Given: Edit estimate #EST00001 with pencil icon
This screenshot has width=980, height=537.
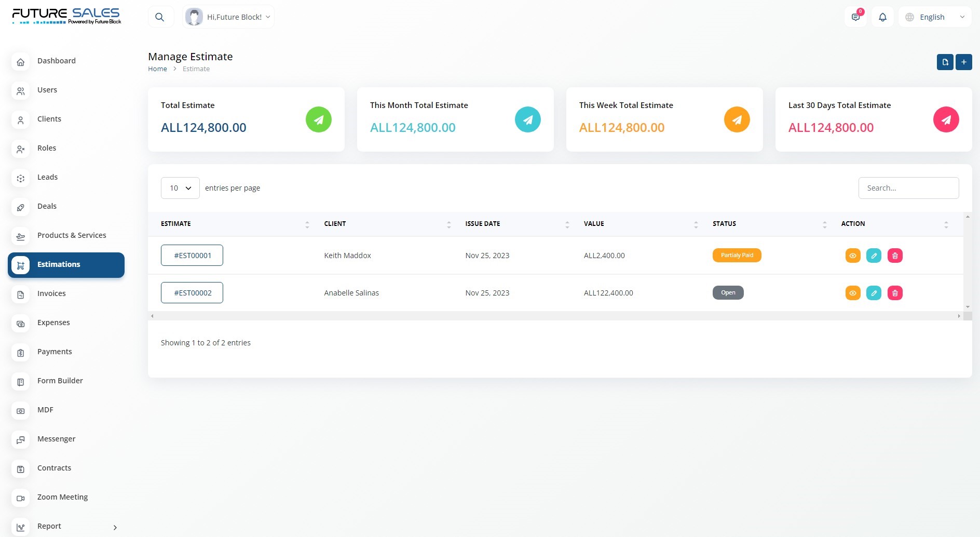Looking at the screenshot, I should click(874, 256).
